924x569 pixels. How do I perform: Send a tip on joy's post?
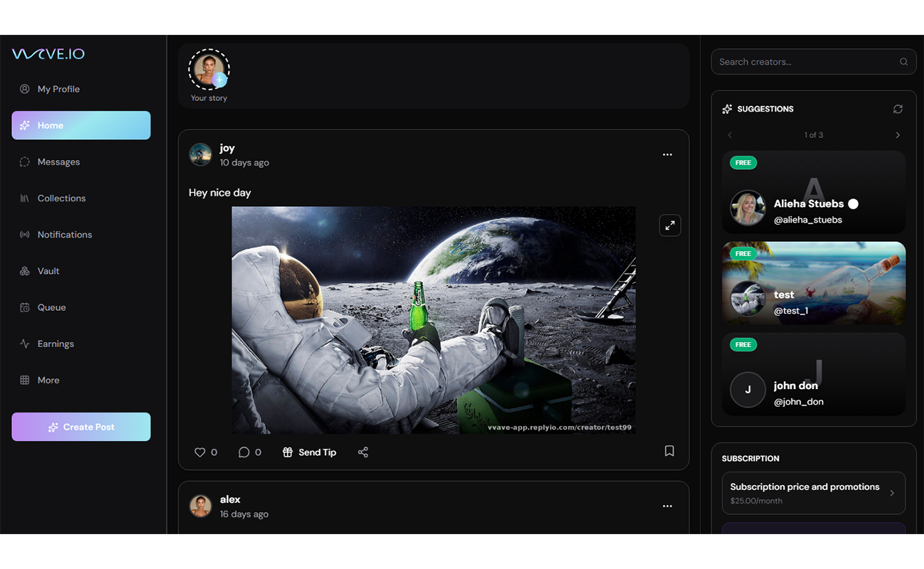(309, 452)
